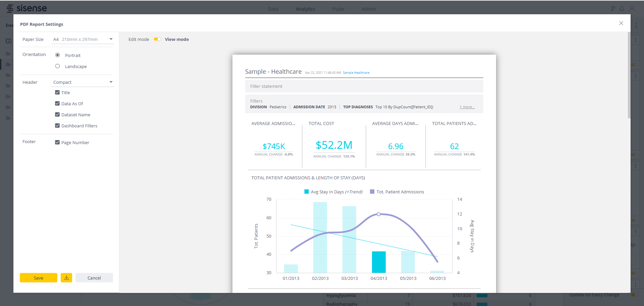Viewport: 644px width, 306px height.
Task: Click the Sisense logo
Action: pyautogui.click(x=26, y=8)
